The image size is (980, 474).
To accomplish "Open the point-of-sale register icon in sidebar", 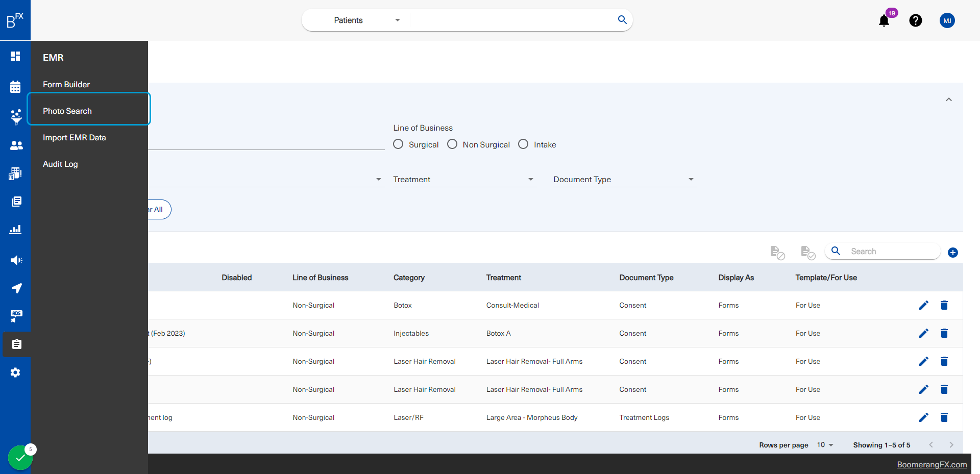I will (x=15, y=173).
